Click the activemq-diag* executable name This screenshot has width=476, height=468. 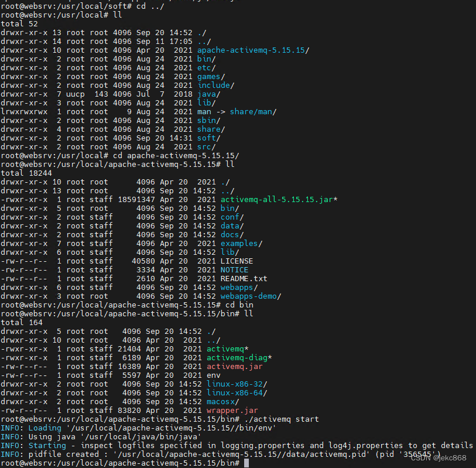coord(239,358)
